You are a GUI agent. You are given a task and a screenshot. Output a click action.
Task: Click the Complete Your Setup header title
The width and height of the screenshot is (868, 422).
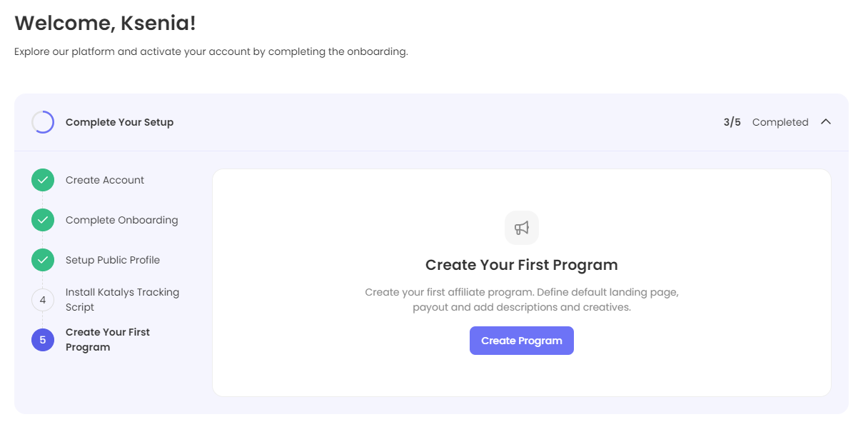tap(119, 122)
